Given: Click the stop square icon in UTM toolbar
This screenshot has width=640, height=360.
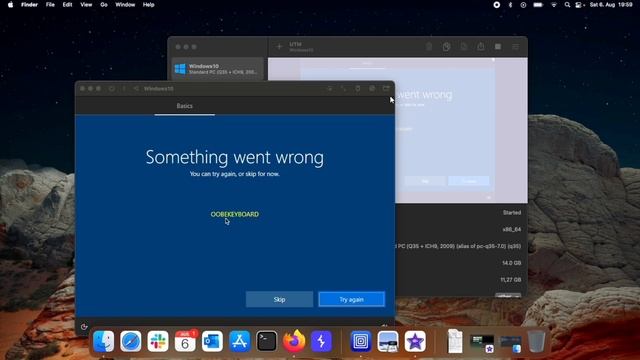Looking at the screenshot, I should [x=498, y=47].
